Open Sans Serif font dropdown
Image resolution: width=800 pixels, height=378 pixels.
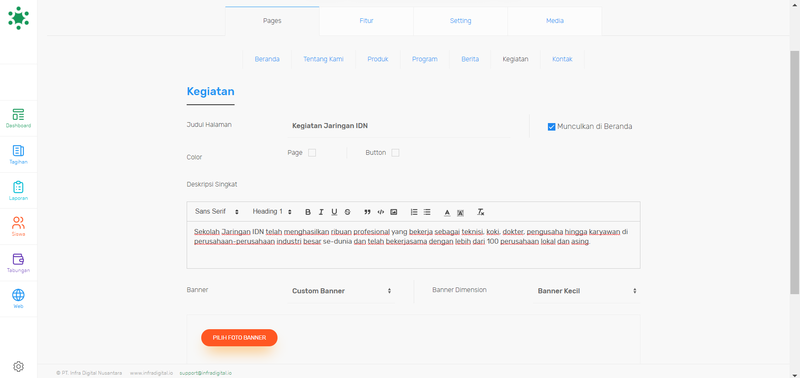pyautogui.click(x=217, y=212)
